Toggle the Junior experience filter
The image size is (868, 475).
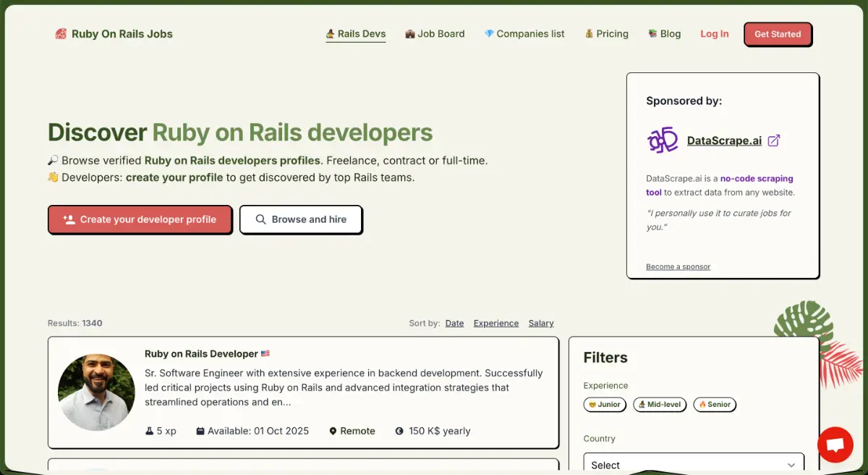(x=605, y=405)
